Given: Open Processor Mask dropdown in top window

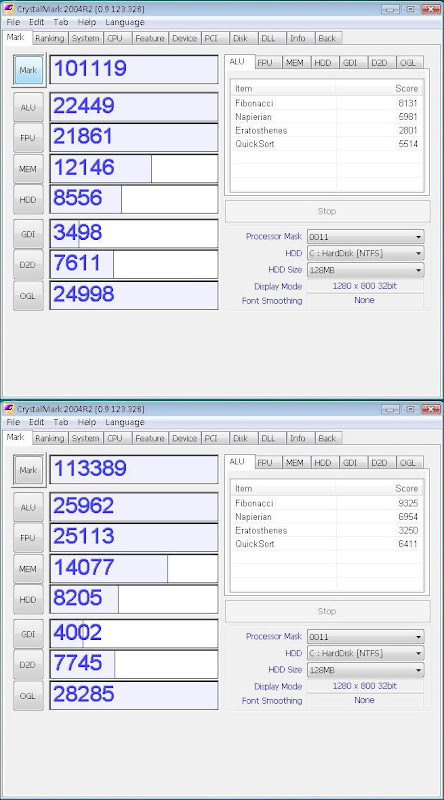Looking at the screenshot, I should (x=365, y=237).
